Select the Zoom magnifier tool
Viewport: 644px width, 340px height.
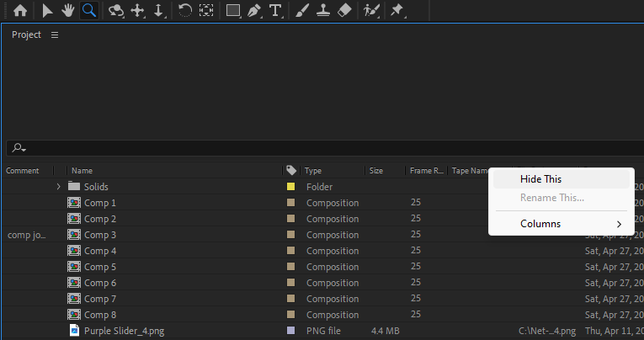pos(89,10)
